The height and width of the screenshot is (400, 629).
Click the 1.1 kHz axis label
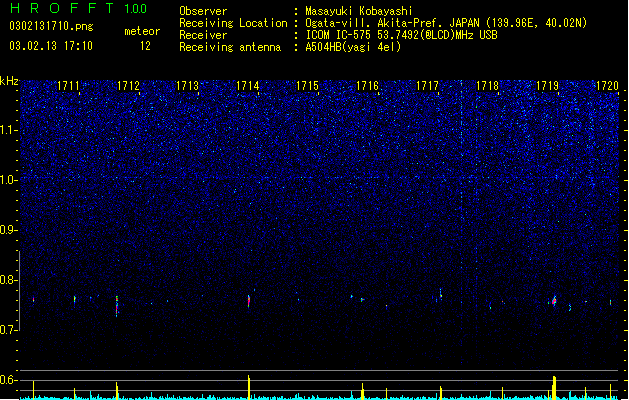[x=9, y=130]
